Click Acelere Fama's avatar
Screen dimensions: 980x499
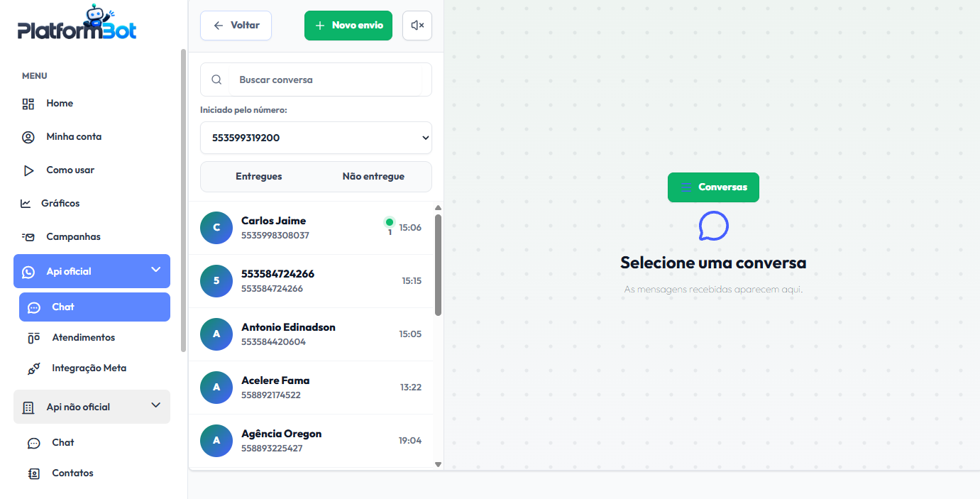point(216,388)
